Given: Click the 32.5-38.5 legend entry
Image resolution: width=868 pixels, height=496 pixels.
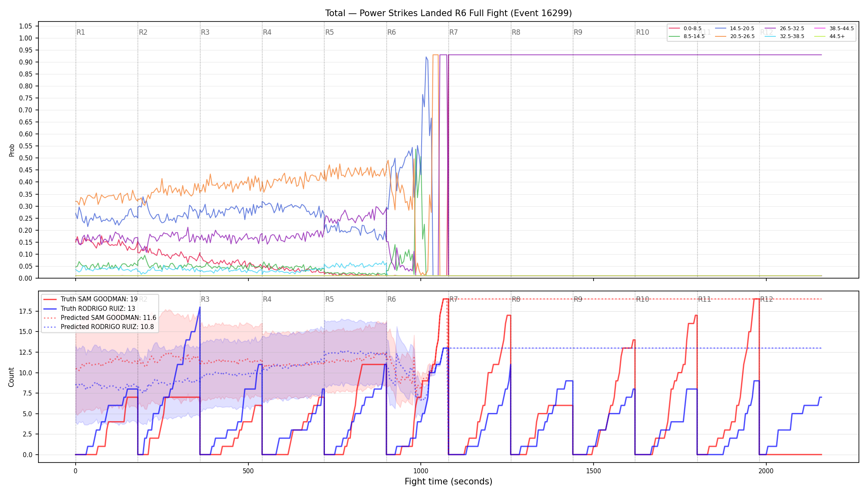Looking at the screenshot, I should (x=785, y=36).
